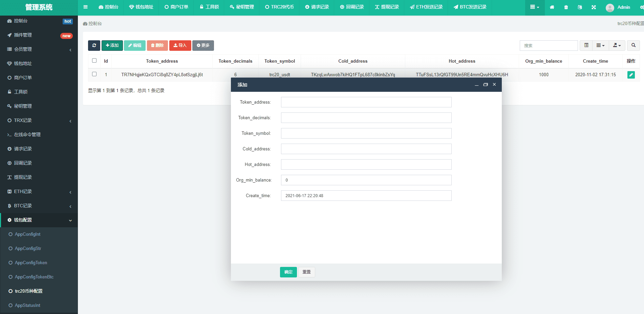Click the refresh table icon button
644x314 pixels.
pyautogui.click(x=94, y=45)
